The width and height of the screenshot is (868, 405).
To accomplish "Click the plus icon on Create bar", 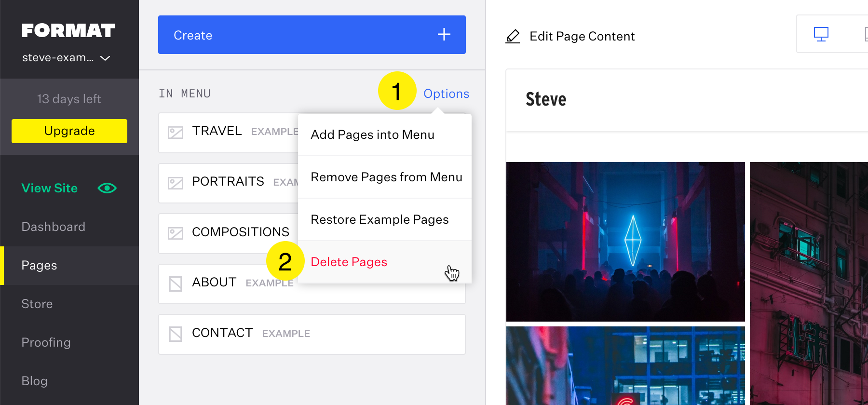I will pos(444,35).
